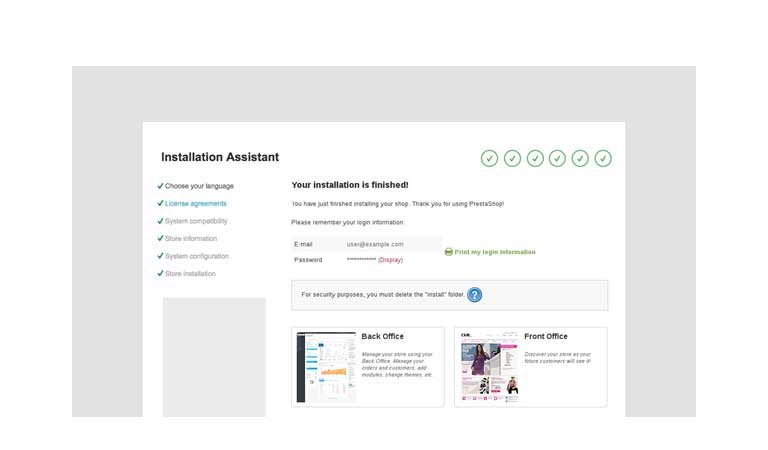Click the last green progress checkmark circle
Screen dimensions: 768x450
(x=603, y=158)
